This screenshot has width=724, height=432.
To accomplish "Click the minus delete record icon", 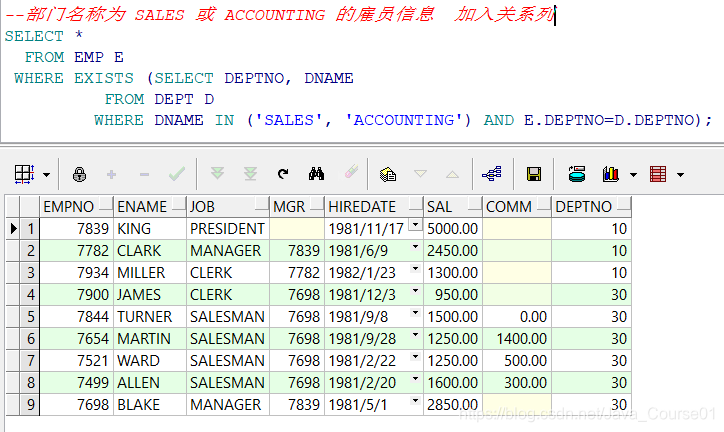I will coord(144,174).
